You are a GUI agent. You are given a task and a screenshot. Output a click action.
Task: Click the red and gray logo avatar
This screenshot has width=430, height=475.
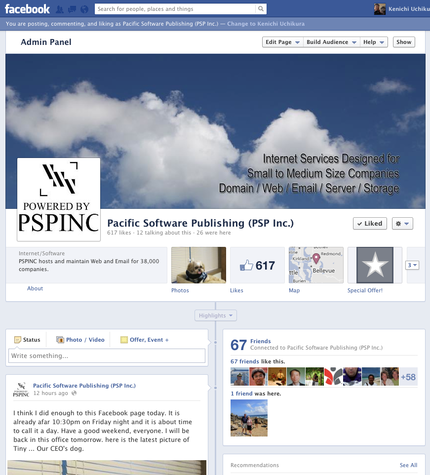pos(333,377)
